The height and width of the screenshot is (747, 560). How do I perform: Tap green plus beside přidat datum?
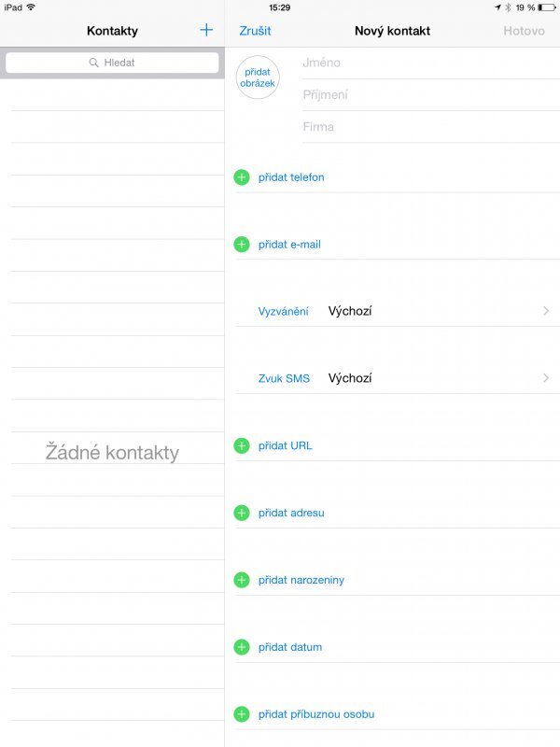click(242, 647)
